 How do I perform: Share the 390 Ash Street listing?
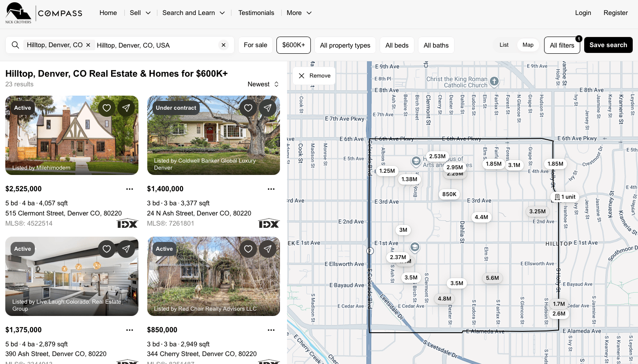point(126,249)
